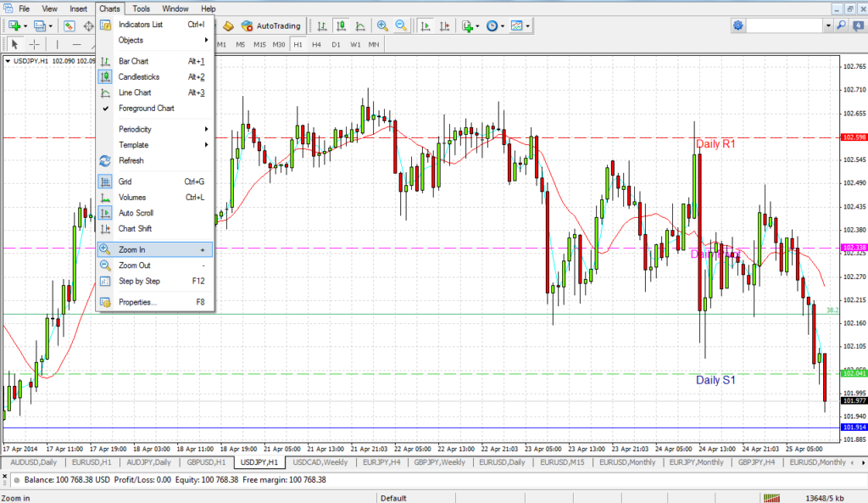The height and width of the screenshot is (503, 868).
Task: Select the Horizontal Line drawing tool
Action: pos(77,44)
